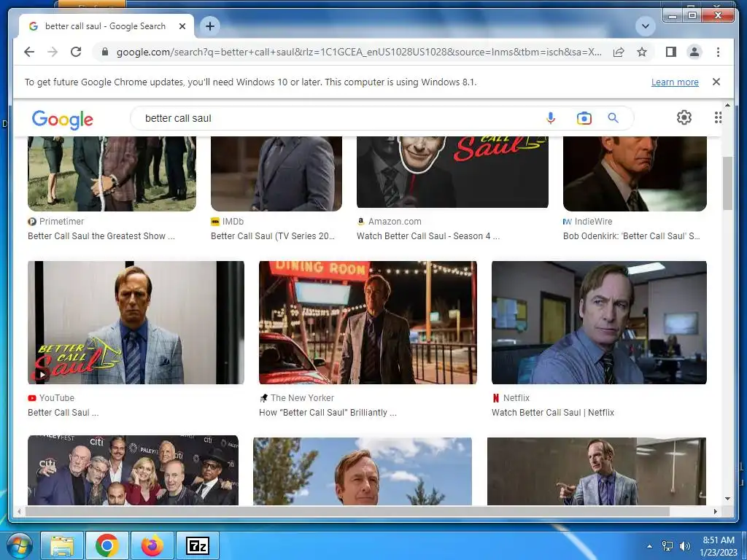
Task: Submit search with magnifying glass
Action: (613, 118)
